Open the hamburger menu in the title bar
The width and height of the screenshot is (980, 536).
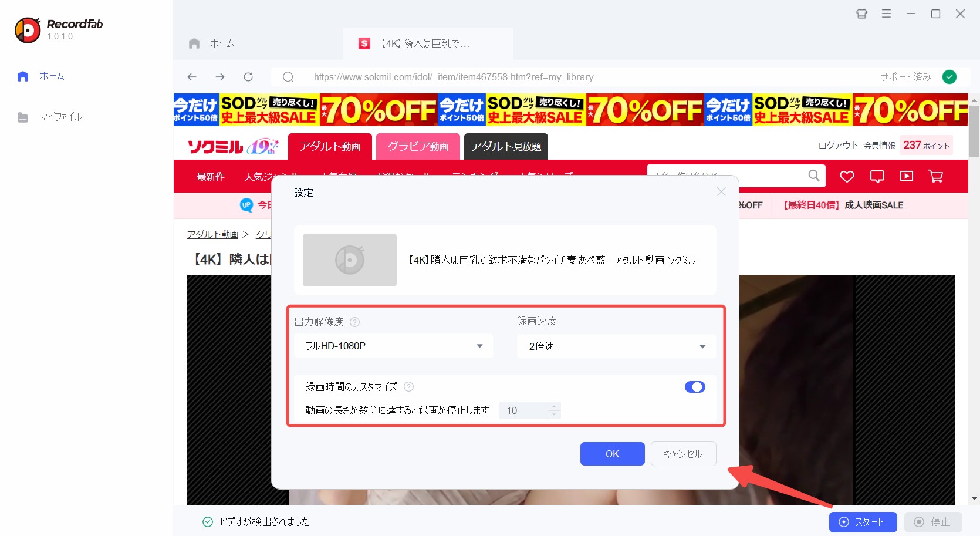(x=886, y=14)
